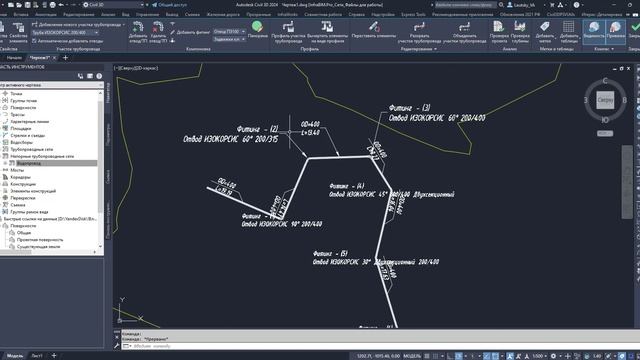Click the Общий доступ share button
Viewport: 640px width, 360px height.
tap(169, 5)
